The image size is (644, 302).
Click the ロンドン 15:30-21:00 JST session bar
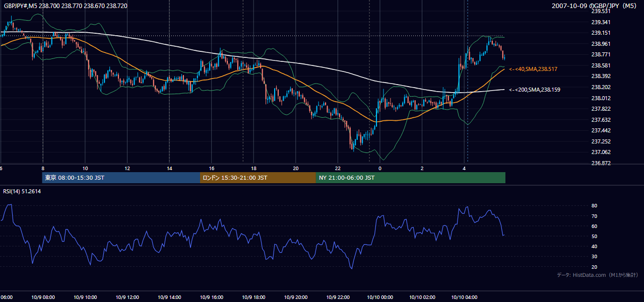tap(258, 178)
